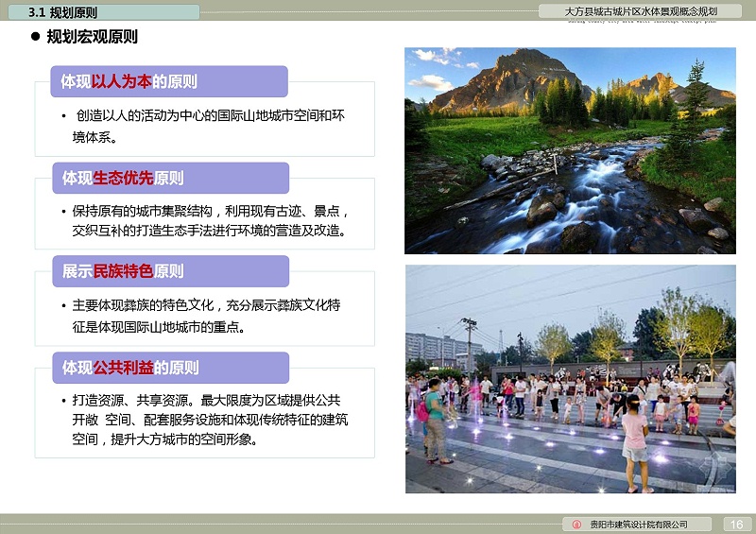
Task: Click the 规划宏观原则 heading text
Action: [93, 38]
